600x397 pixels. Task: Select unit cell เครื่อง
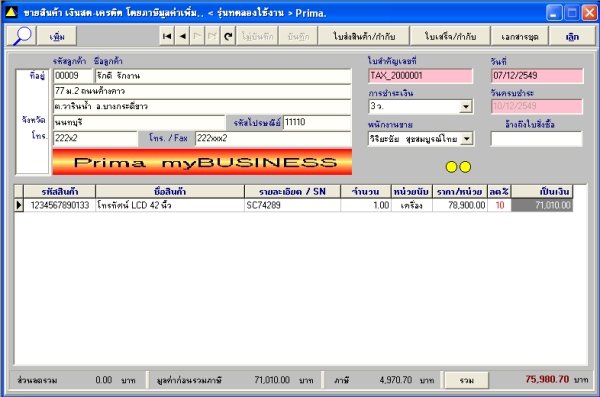click(411, 205)
